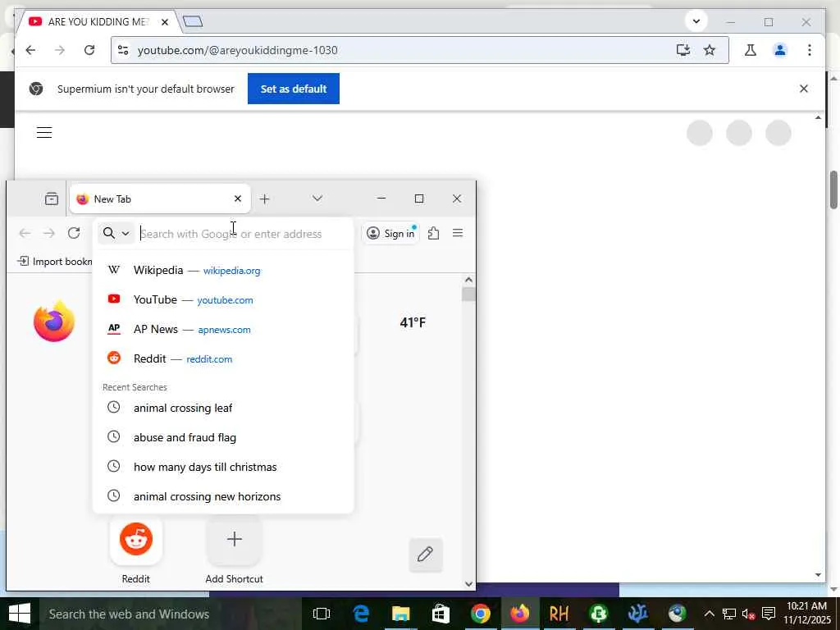Switch to Firefox on the taskbar
Image resolution: width=840 pixels, height=630 pixels.
point(519,614)
